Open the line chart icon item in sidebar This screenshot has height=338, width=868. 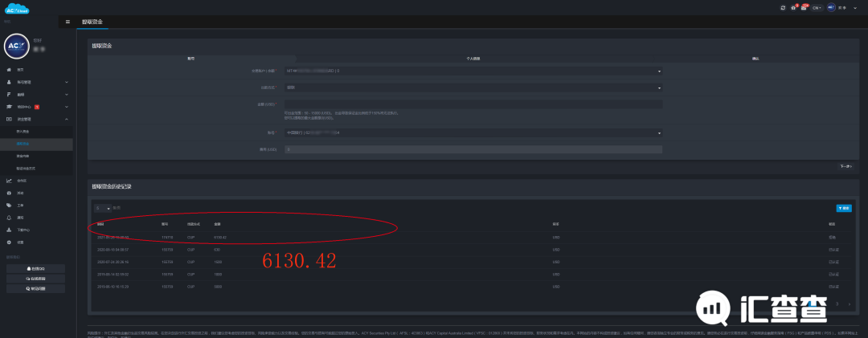click(x=9, y=181)
